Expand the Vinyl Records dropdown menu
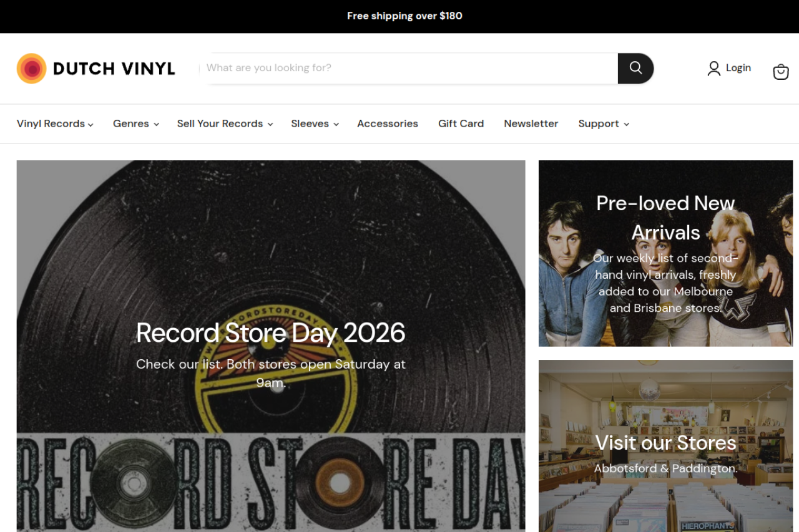This screenshot has height=532, width=799. point(55,123)
